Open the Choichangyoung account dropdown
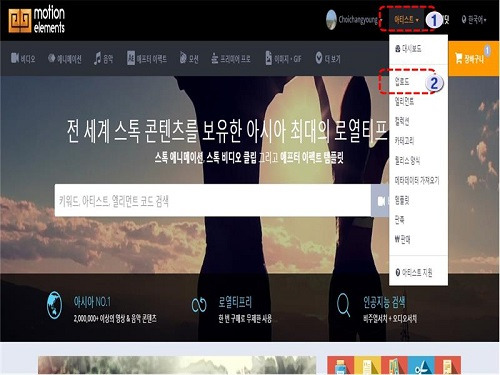The image size is (500, 375). [x=360, y=20]
